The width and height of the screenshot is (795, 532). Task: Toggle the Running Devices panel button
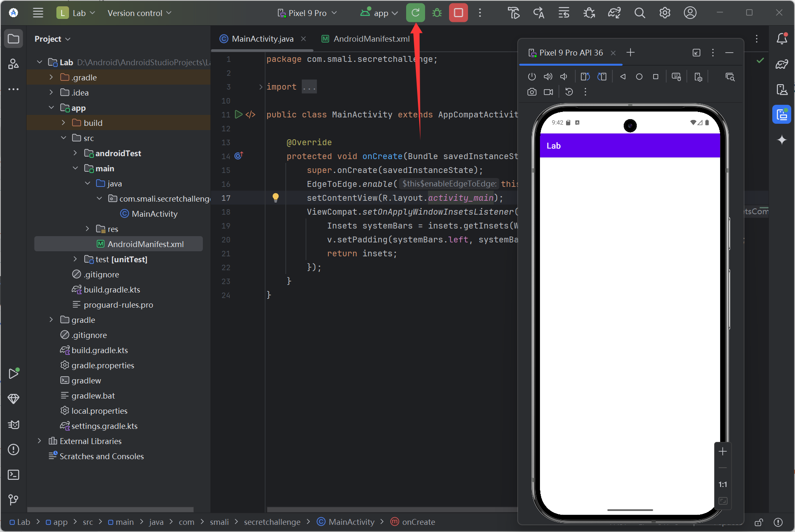(782, 114)
